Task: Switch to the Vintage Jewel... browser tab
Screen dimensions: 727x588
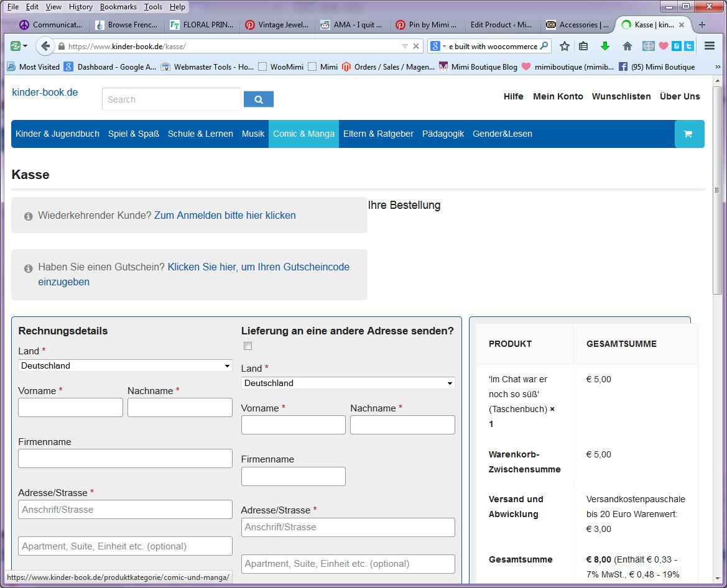Action: click(278, 25)
